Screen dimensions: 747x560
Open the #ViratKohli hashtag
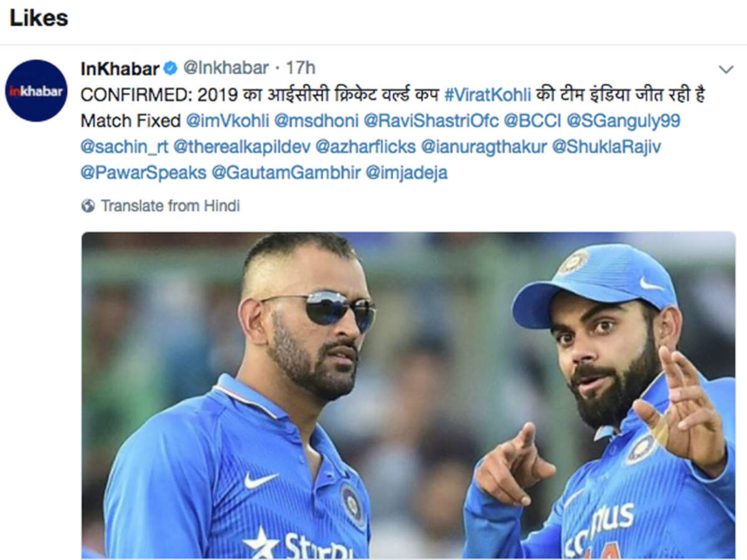(488, 95)
